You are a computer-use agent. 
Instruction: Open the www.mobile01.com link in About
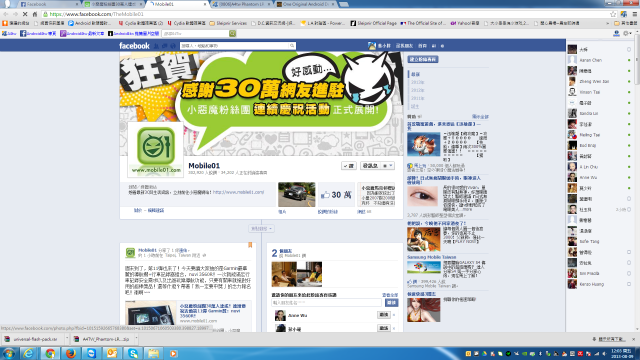tap(238, 192)
